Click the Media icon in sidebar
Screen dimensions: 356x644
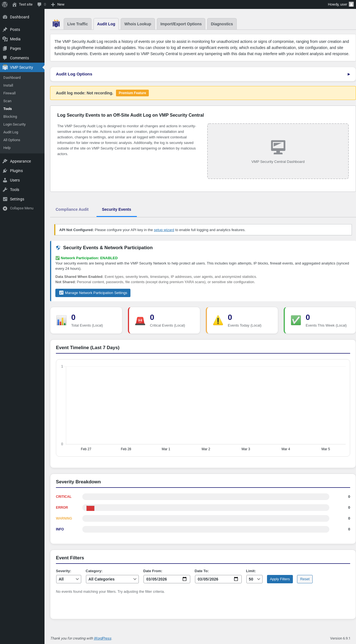(x=5, y=39)
